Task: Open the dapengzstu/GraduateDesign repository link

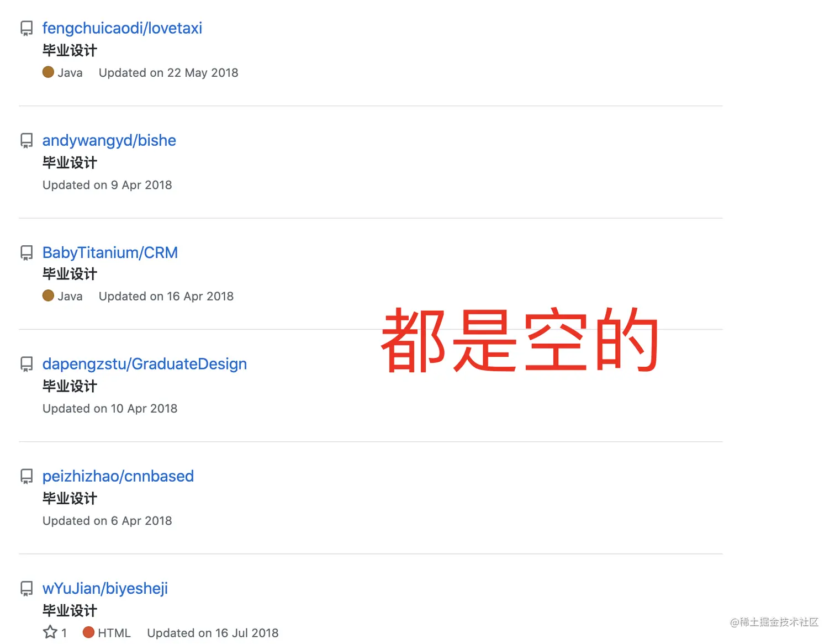Action: 145,364
